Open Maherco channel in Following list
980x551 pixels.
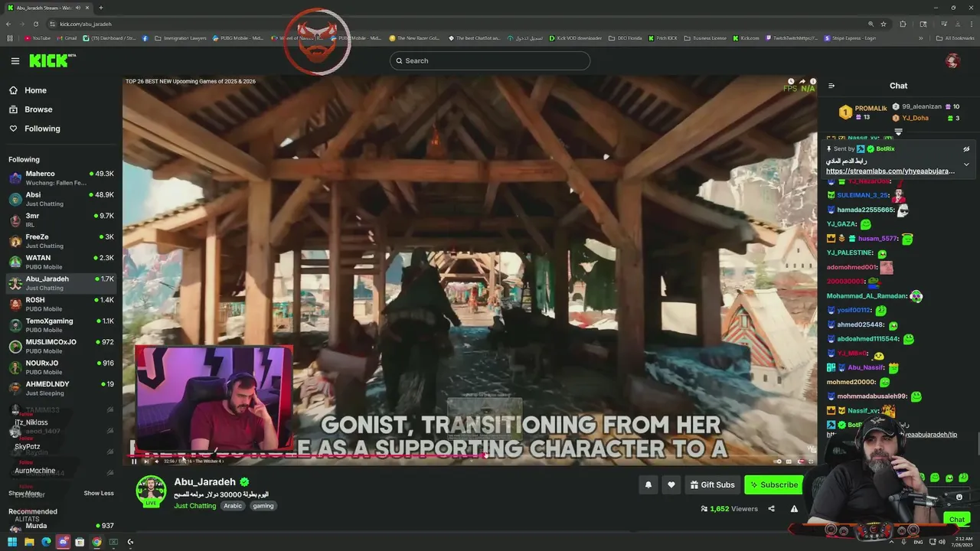click(60, 178)
